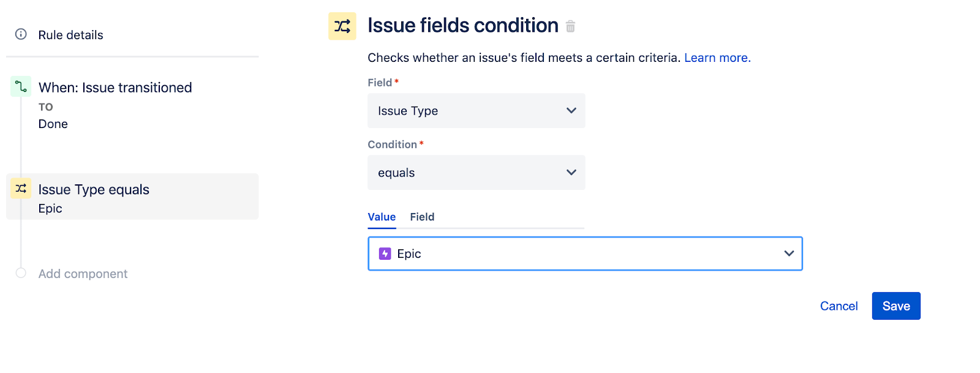Open the Condition dropdown showing equals
The height and width of the screenshot is (373, 980).
click(x=477, y=173)
